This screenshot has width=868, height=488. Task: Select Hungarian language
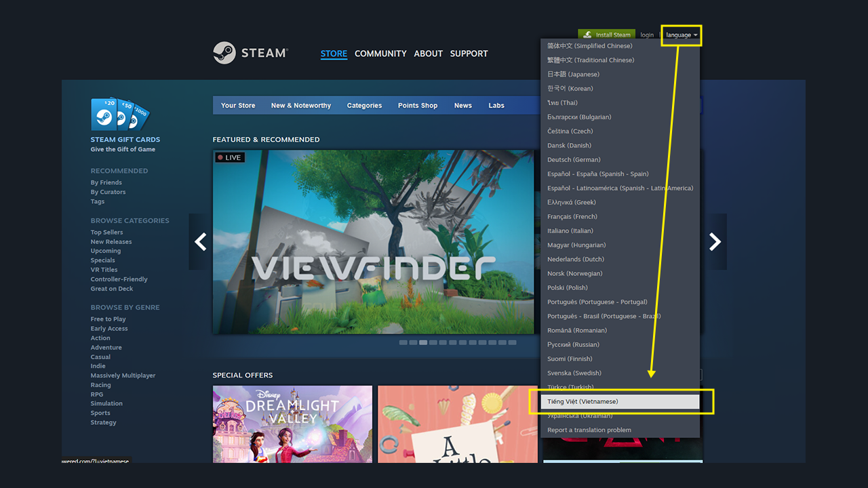point(620,245)
